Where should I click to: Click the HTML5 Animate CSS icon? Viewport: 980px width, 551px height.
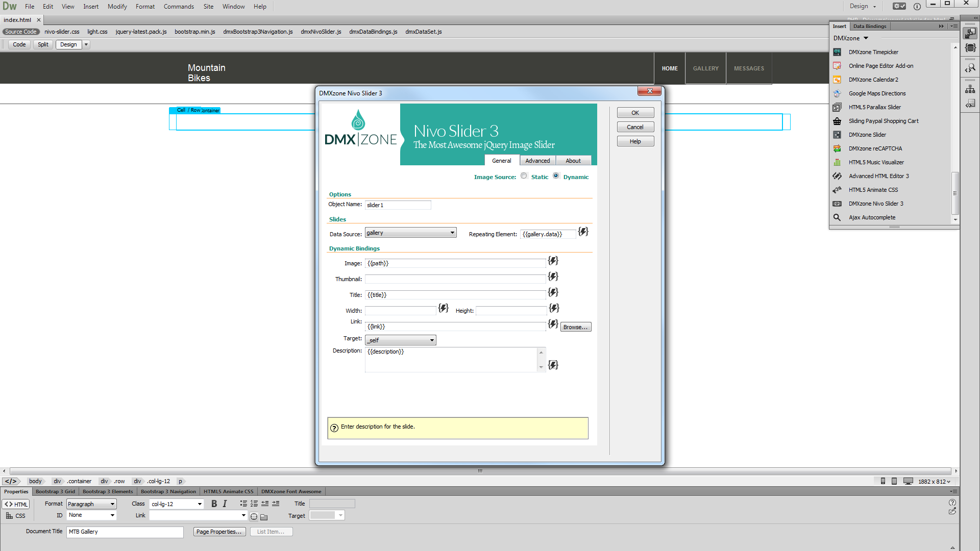(837, 190)
